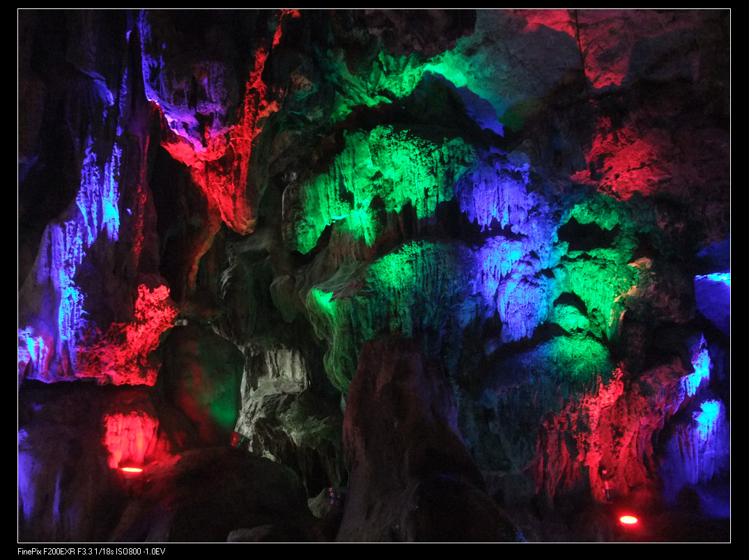This screenshot has width=749, height=560.
Task: Click the FinePix F200EXR EXIF caption text
Action: pos(91,552)
